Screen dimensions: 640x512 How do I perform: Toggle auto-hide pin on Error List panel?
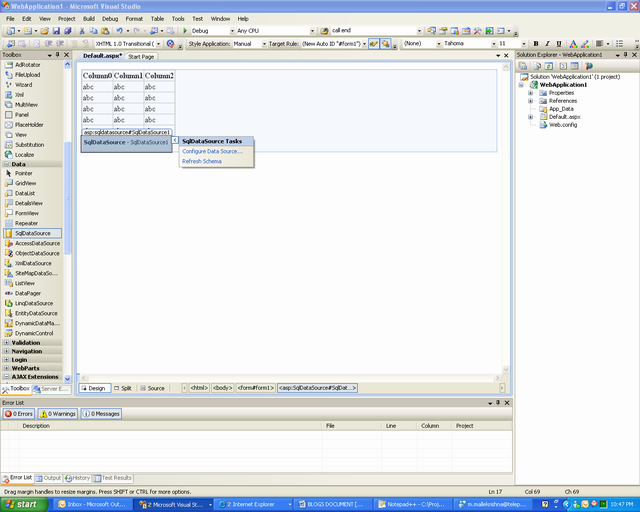498,403
